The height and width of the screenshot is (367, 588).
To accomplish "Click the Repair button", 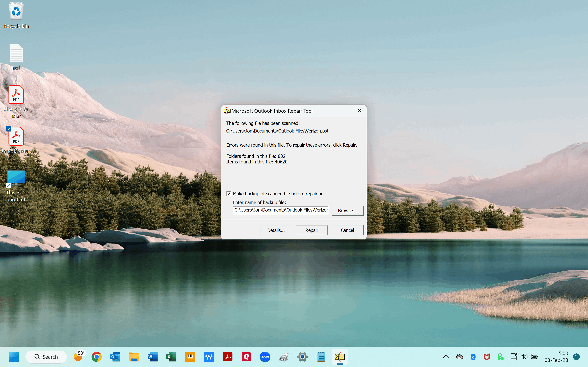I will 312,230.
